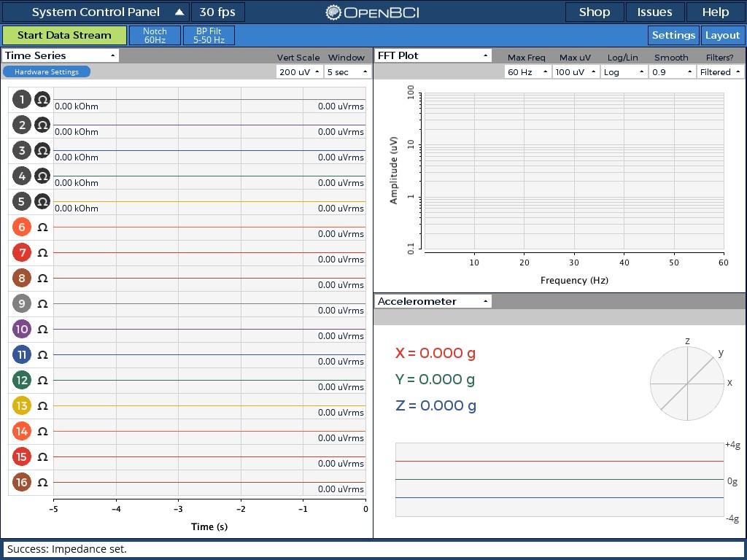Enable impedance check on channel 13
This screenshot has height=560, width=747.
tap(42, 405)
